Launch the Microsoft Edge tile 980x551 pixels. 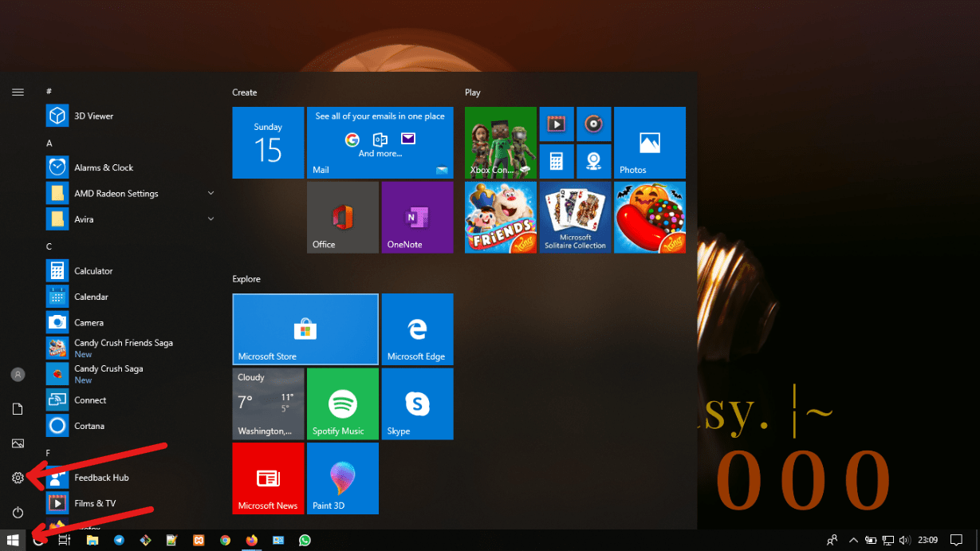(x=417, y=329)
